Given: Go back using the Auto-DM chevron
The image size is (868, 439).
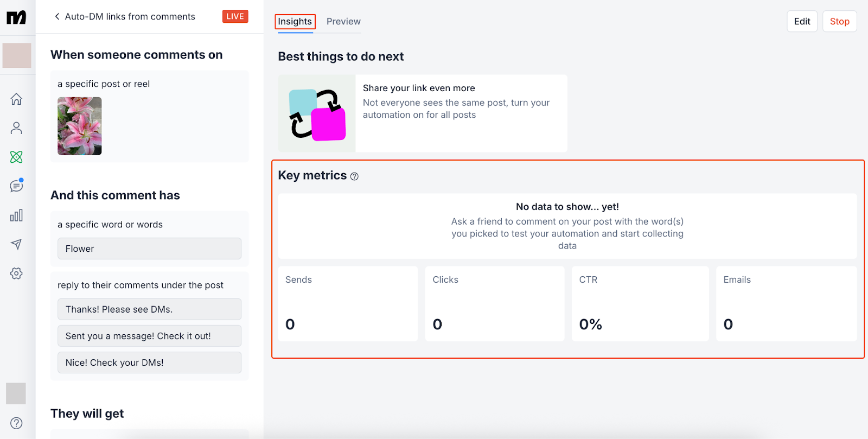Looking at the screenshot, I should [57, 17].
